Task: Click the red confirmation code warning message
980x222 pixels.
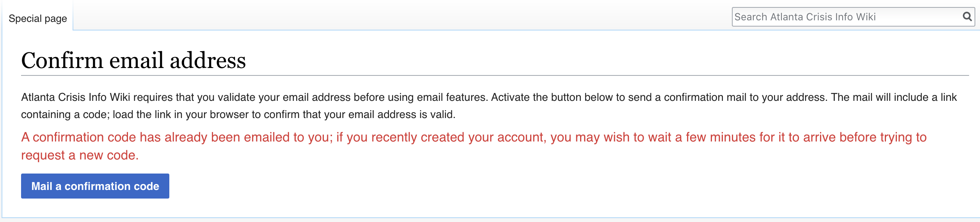Action: click(474, 146)
